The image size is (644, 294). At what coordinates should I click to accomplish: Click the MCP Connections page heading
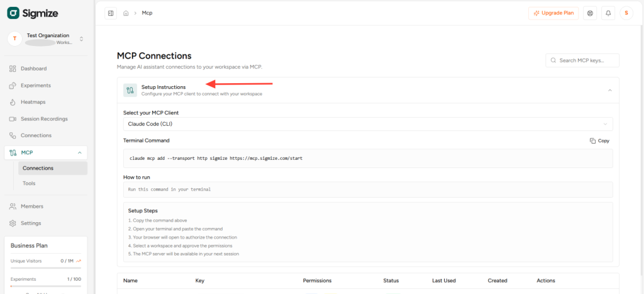tap(154, 55)
